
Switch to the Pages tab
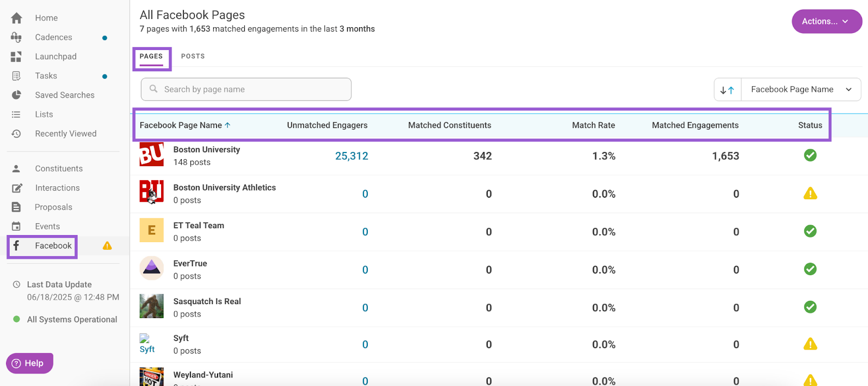151,56
